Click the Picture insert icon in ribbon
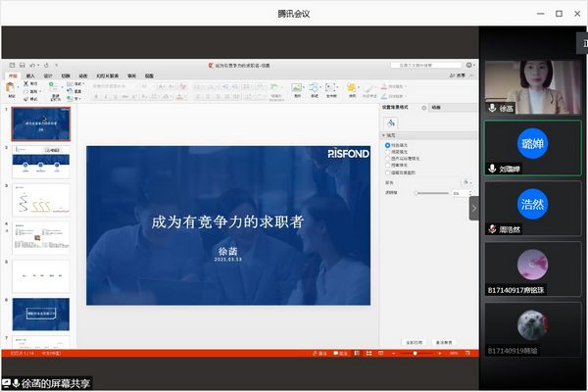Screen dimensions: 588x392 pos(296,88)
